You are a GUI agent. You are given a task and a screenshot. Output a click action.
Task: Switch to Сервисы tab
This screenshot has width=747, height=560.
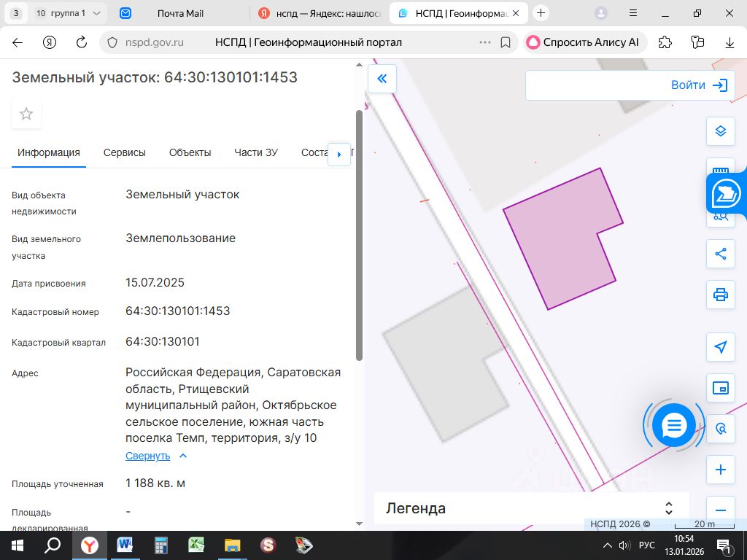coord(124,153)
